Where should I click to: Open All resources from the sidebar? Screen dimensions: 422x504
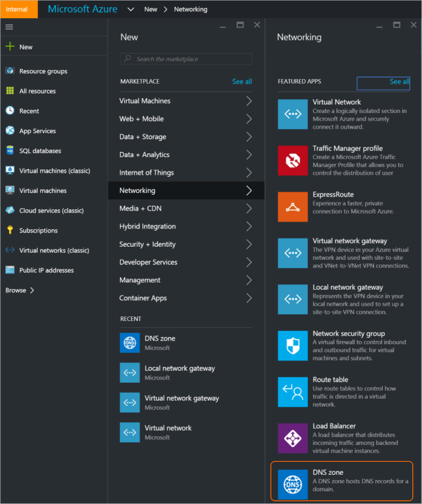(x=38, y=91)
